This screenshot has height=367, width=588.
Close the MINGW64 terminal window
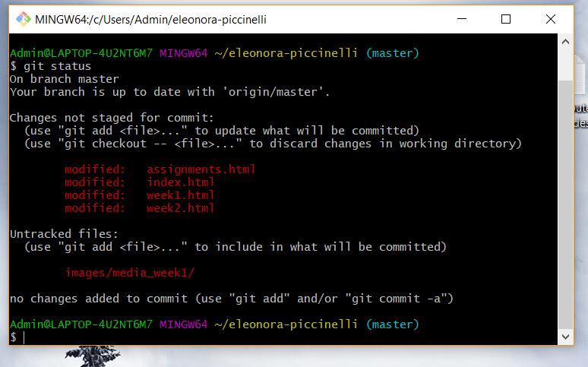point(551,19)
